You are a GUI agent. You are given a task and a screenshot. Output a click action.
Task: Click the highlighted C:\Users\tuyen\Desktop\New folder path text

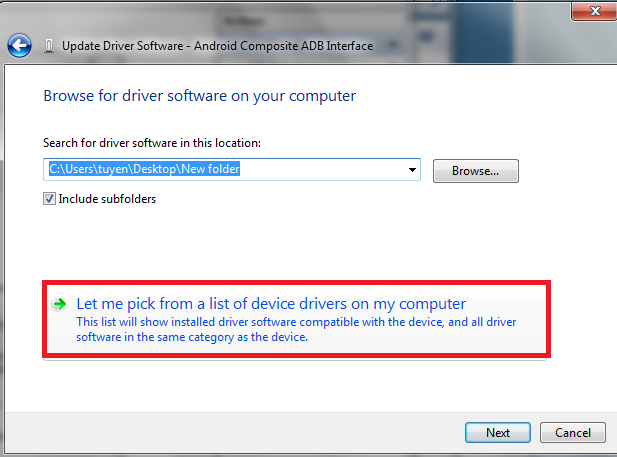tap(145, 170)
